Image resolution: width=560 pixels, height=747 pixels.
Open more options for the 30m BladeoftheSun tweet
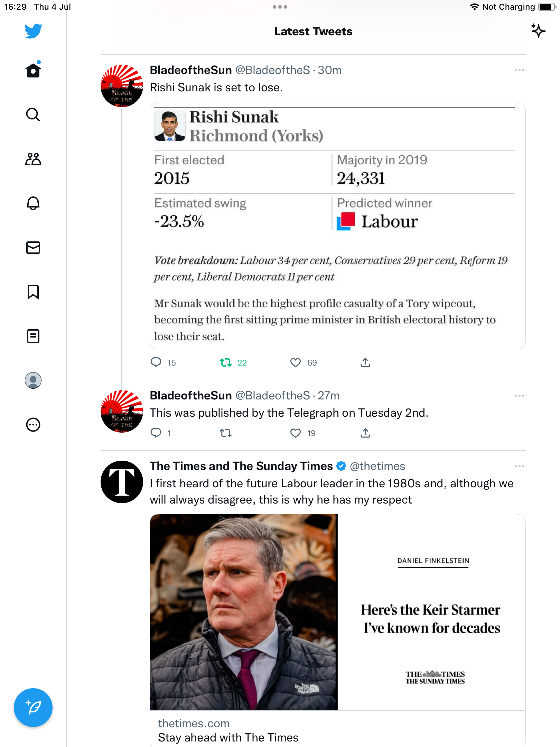(519, 70)
